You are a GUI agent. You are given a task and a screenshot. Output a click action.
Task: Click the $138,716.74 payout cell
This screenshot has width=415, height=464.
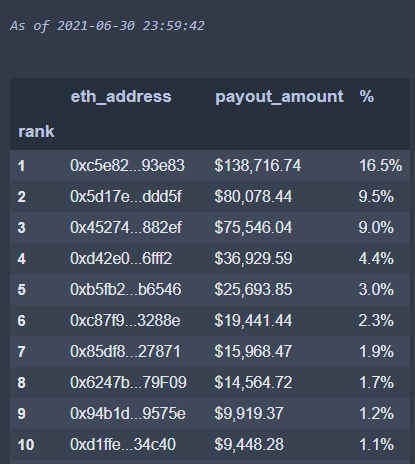[x=258, y=166]
